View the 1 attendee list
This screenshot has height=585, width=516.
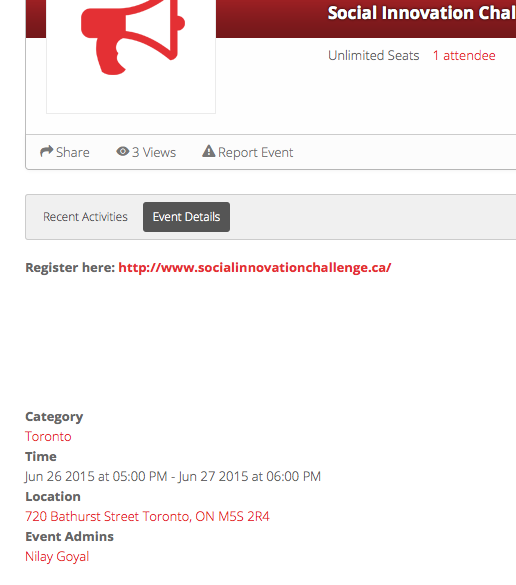(x=464, y=56)
